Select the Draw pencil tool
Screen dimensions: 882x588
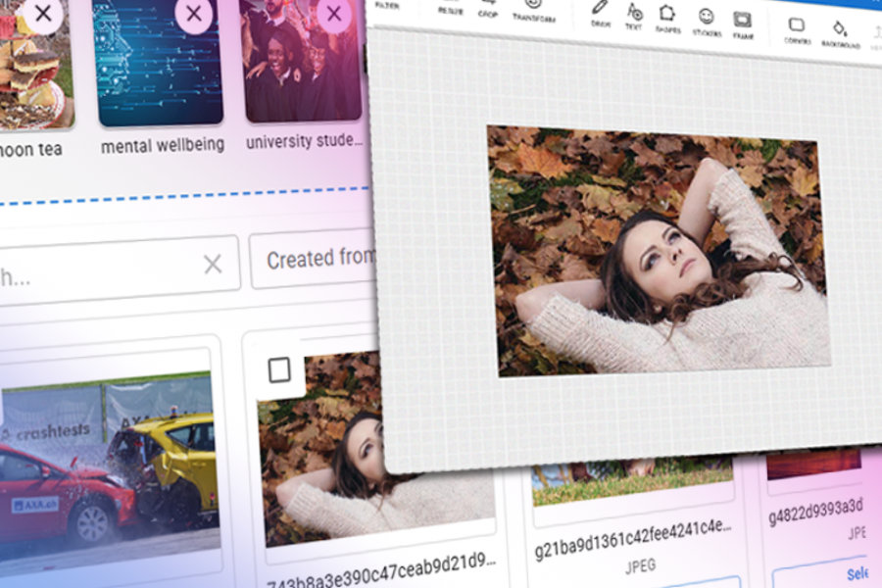(x=600, y=14)
